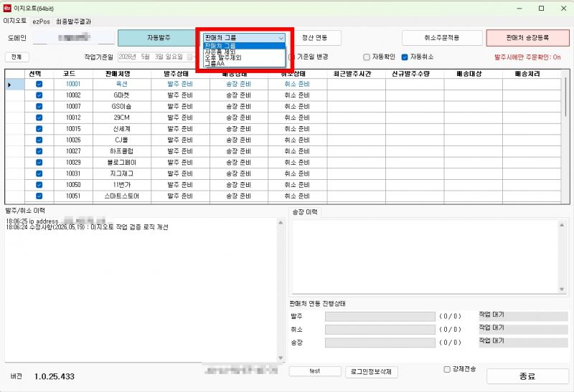Screen dimensions: 574x392
Task: Click the version number 1.0.25.433
Action: click(x=55, y=376)
